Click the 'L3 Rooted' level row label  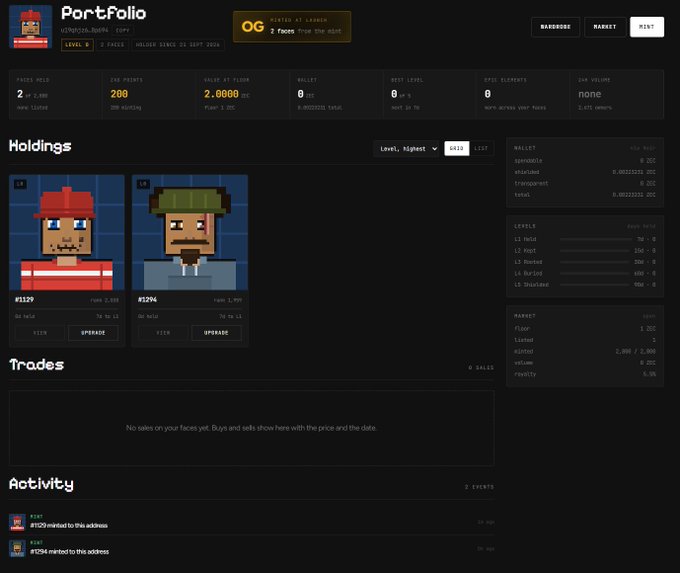[528, 262]
